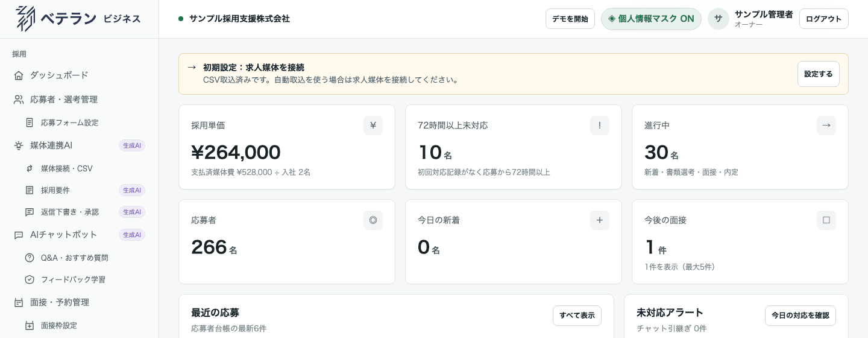Click the message icon beside 返信下書き・承認
This screenshot has width=868, height=338.
point(30,212)
